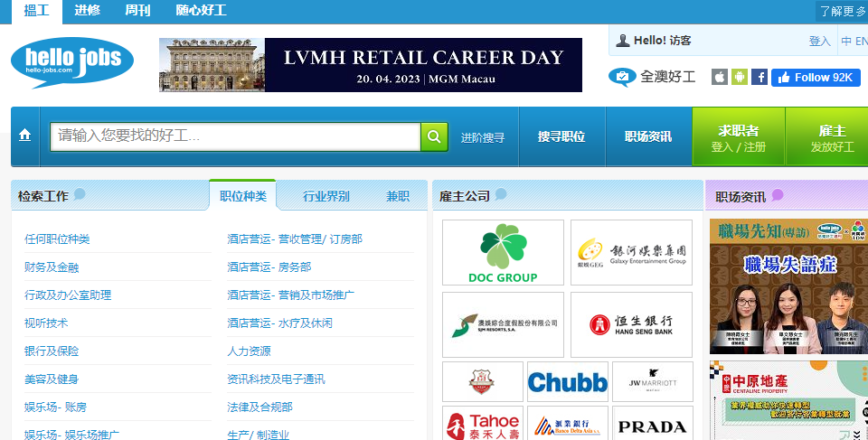Click the visitor avatar icon beside Hello! 访客
This screenshot has height=440, width=868.
coord(623,41)
